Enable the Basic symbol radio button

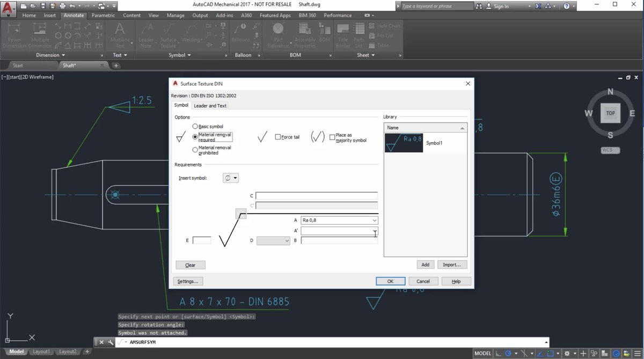(x=195, y=126)
